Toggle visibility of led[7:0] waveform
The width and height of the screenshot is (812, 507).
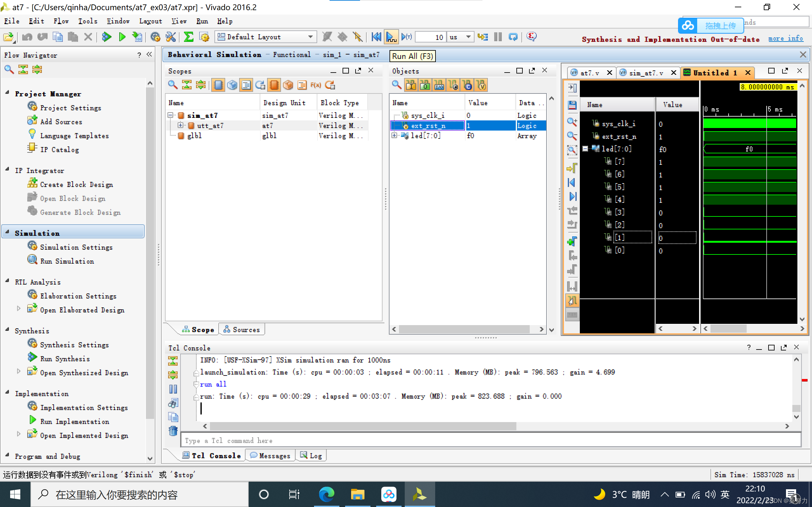[585, 149]
